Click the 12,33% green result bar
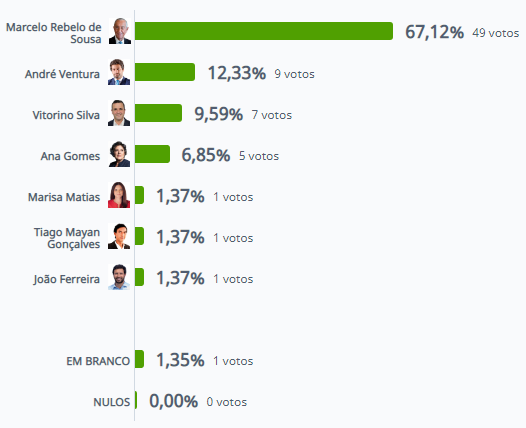The width and height of the screenshot is (526, 428). pyautogui.click(x=165, y=72)
